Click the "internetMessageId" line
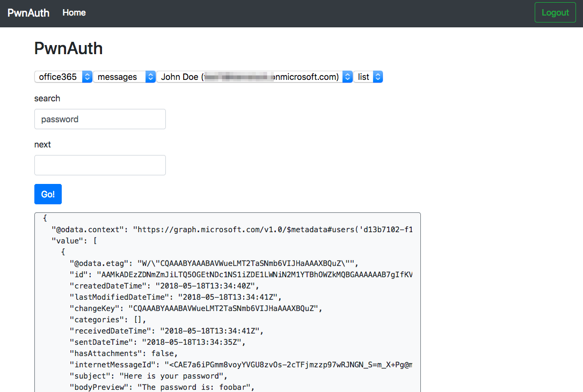 point(241,365)
